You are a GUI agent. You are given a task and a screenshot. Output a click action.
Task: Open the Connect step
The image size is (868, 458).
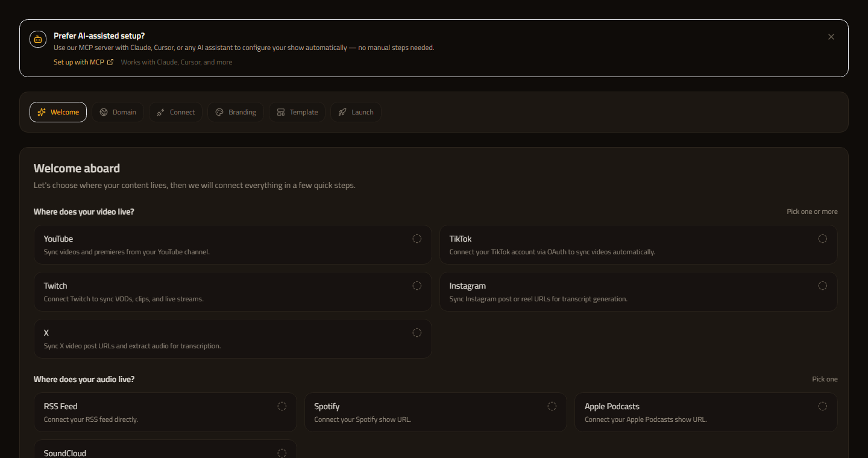point(176,112)
